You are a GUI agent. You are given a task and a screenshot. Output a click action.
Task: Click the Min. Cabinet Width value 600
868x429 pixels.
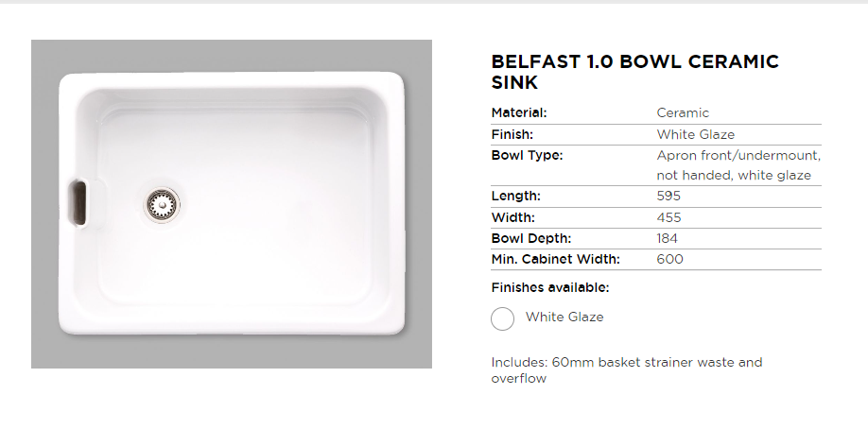[x=669, y=259]
